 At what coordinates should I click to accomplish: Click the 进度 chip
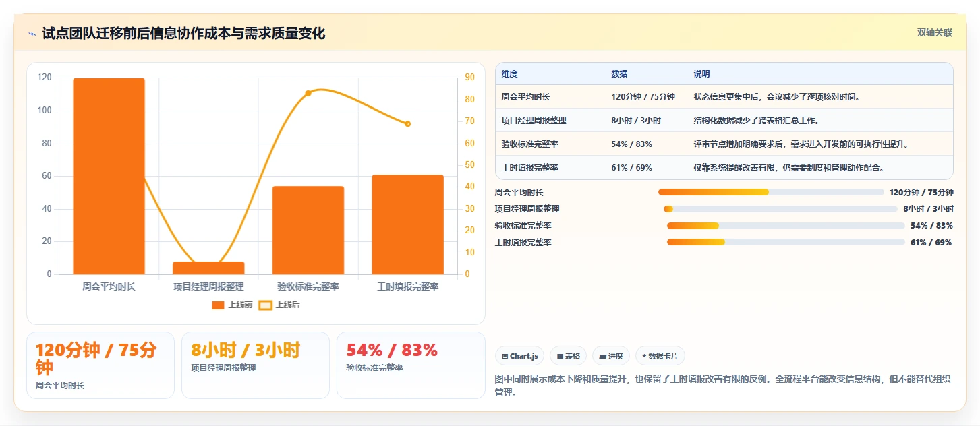coord(611,356)
